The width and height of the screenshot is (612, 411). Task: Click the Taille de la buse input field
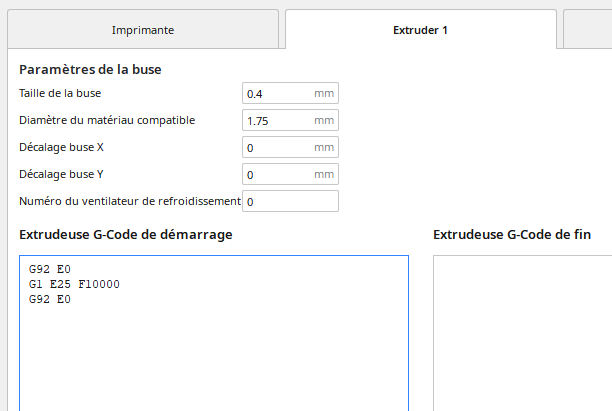pos(278,94)
